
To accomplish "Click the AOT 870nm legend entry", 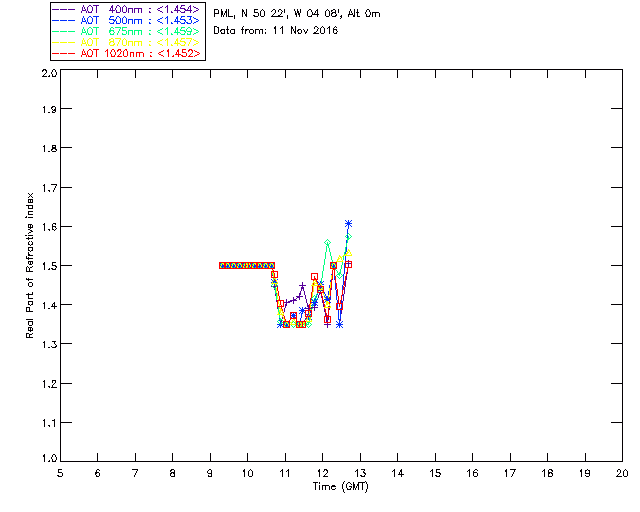I will pos(127,42).
